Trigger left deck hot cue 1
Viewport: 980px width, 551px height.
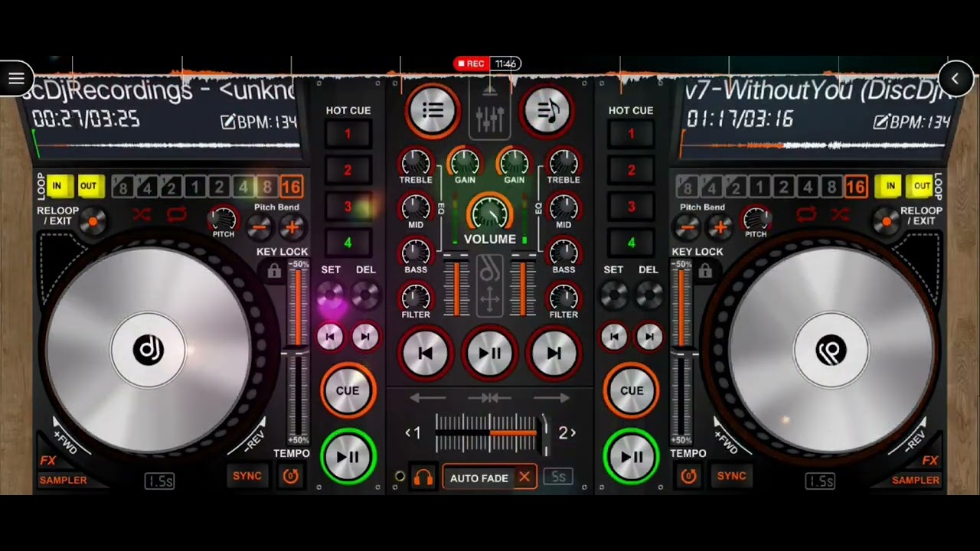[348, 134]
